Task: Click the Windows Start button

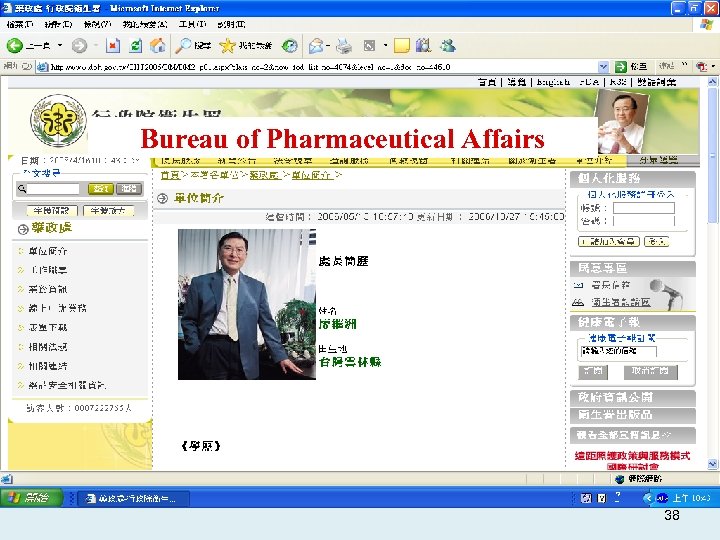Action: click(31, 498)
